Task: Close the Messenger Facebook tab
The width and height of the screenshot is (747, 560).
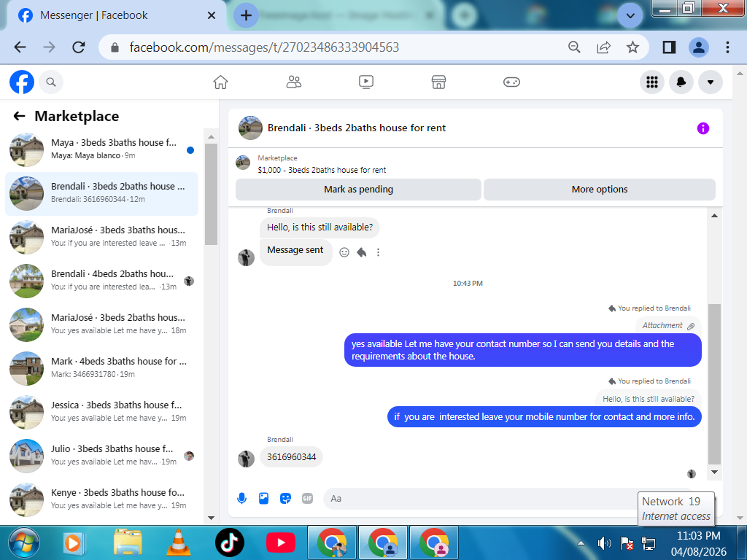Action: (x=212, y=15)
